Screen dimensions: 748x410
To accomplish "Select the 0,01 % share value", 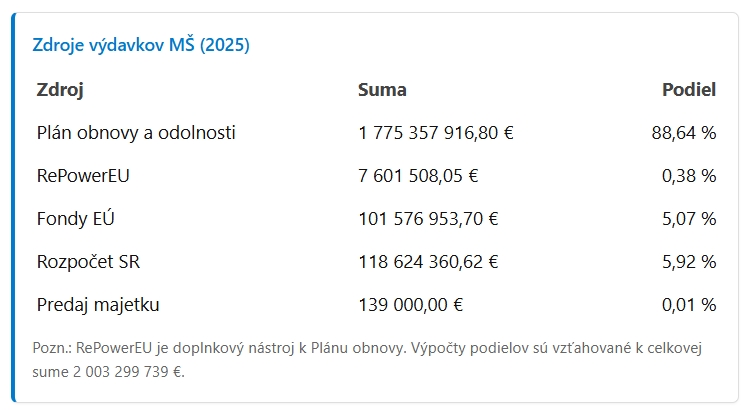I will click(688, 305).
